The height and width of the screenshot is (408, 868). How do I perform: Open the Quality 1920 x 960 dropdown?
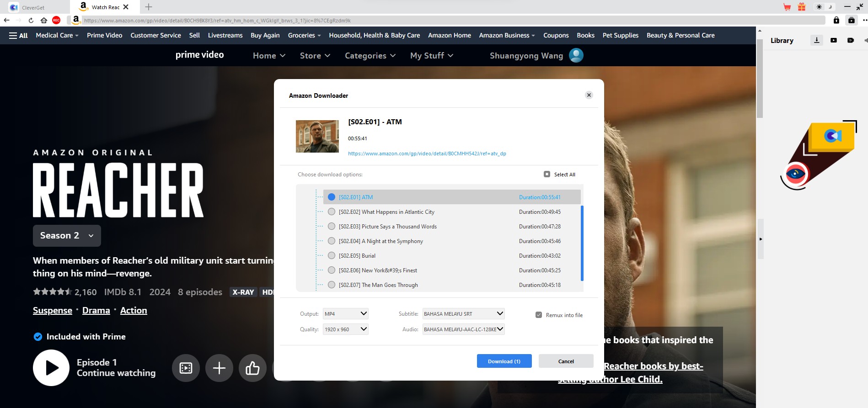click(346, 329)
